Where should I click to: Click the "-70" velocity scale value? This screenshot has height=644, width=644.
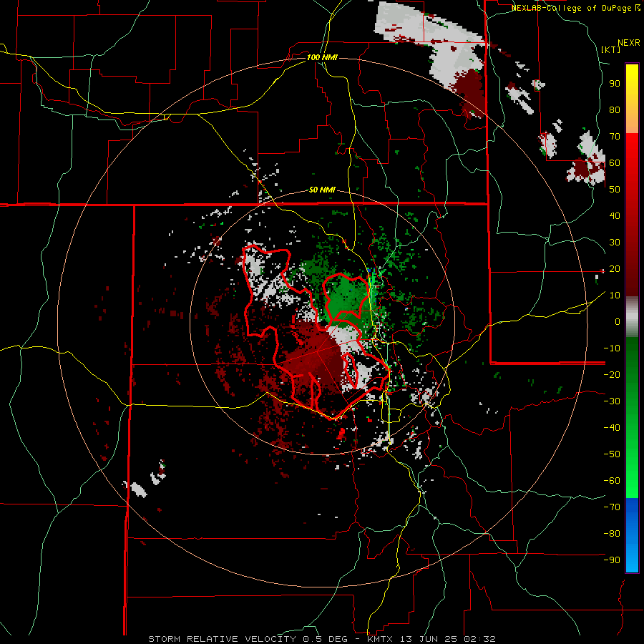click(x=612, y=507)
